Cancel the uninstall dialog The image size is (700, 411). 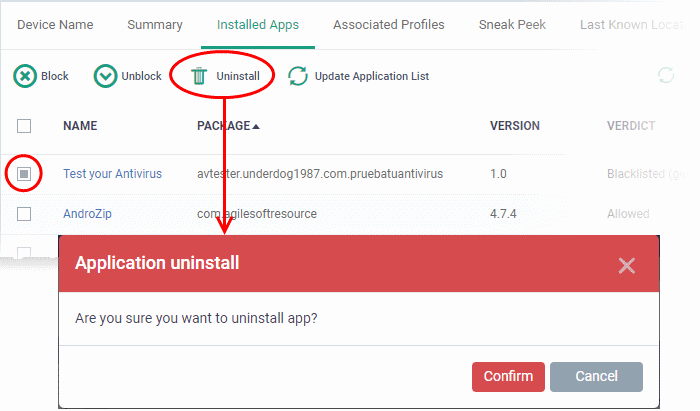(596, 377)
